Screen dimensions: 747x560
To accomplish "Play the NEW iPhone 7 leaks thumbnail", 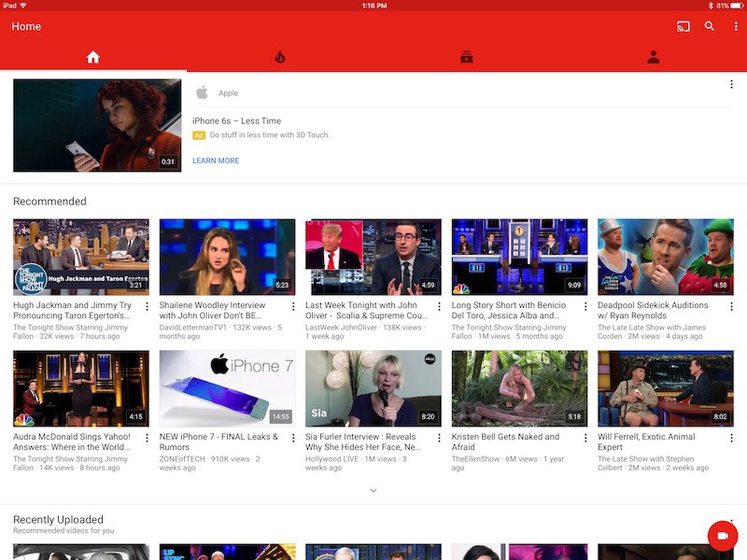I will pos(227,388).
